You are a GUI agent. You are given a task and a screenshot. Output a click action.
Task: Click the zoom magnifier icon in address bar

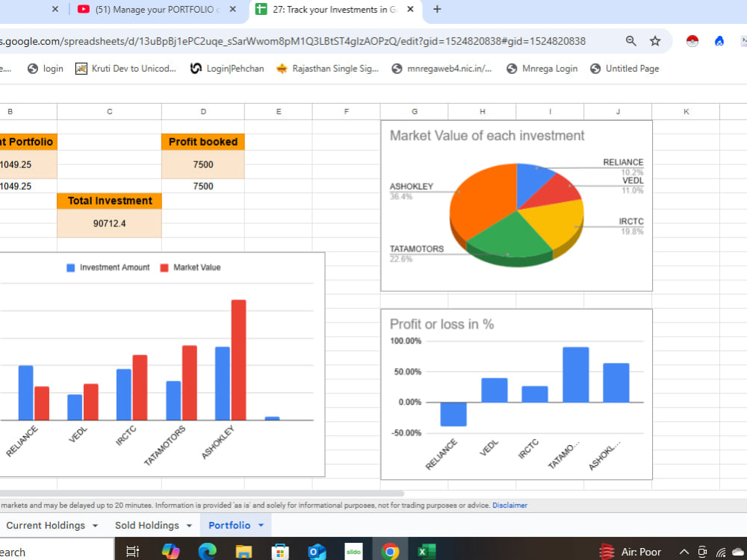630,41
